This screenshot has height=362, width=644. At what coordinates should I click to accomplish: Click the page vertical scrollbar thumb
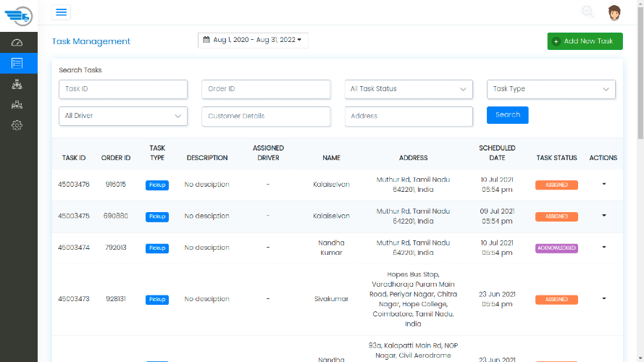pyautogui.click(x=640, y=73)
